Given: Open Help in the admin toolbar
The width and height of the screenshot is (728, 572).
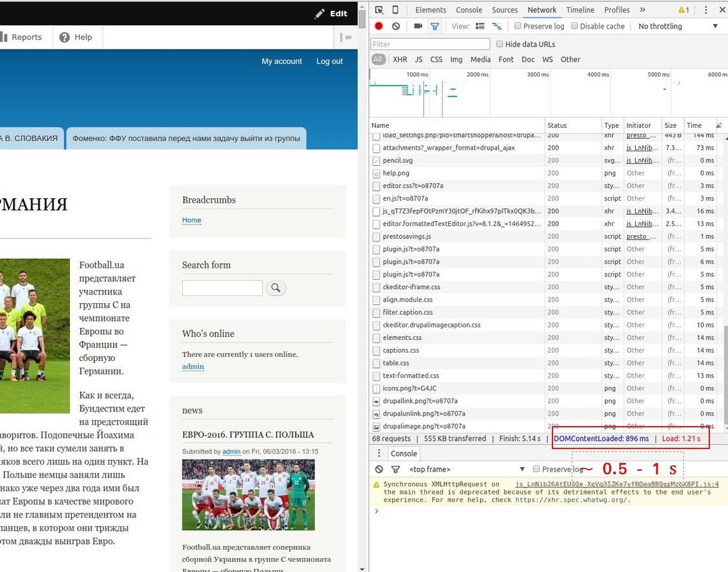Looking at the screenshot, I should point(76,37).
